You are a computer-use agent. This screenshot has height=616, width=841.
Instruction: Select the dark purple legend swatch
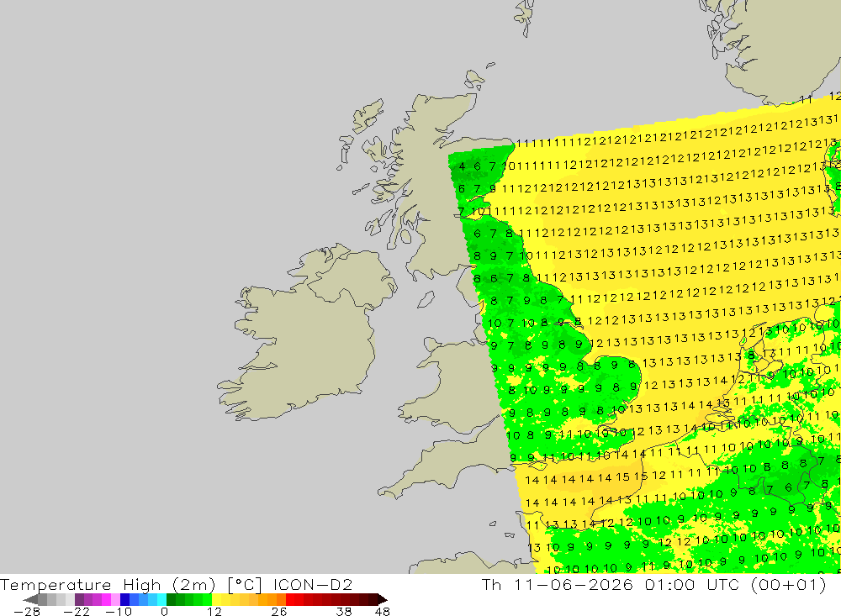tap(79, 599)
